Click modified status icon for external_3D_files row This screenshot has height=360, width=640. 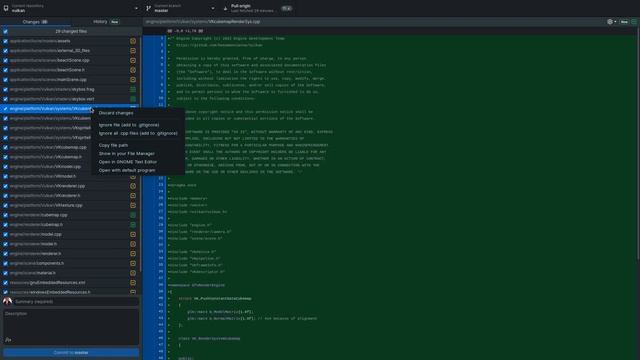coord(133,51)
